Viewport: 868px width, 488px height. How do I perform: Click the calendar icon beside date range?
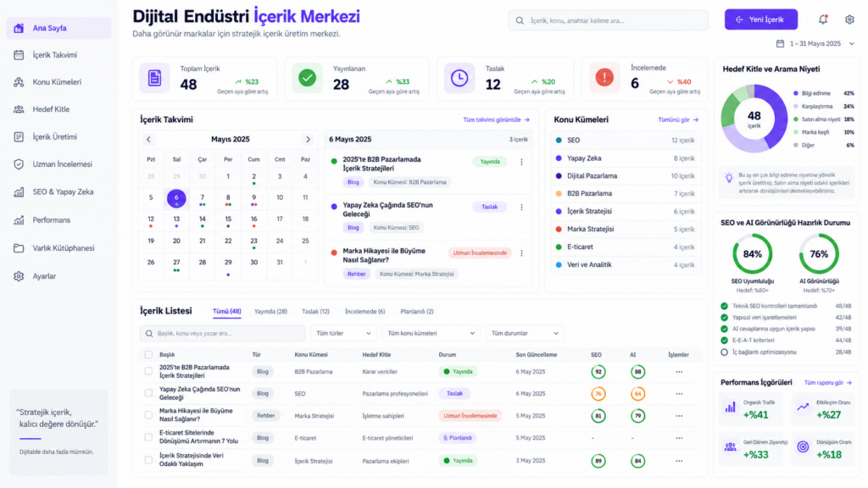(x=780, y=43)
